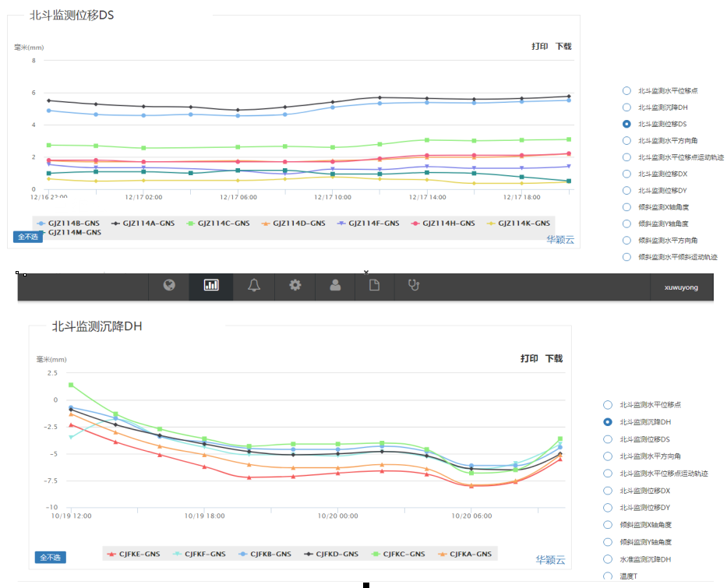Open the document file icon in navbar
The height and width of the screenshot is (588, 727).
point(374,286)
